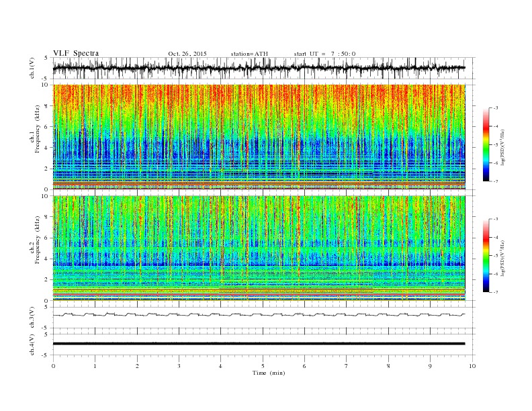Click the "0" minute tick on time axis
The height and width of the screenshot is (411, 532).
tap(53, 366)
